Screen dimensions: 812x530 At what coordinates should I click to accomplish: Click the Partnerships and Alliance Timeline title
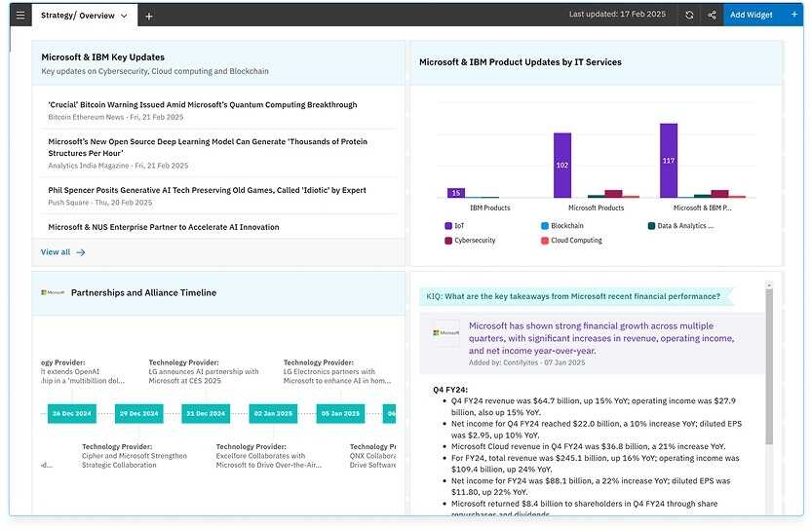[x=144, y=292]
